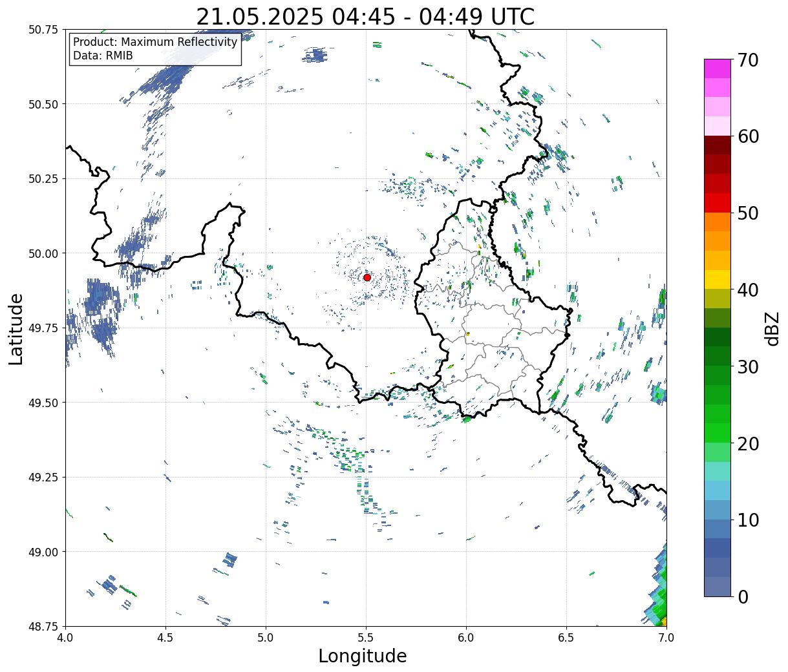Click the longitude tick label 6.0
Screen dimensions: 788x672
[x=466, y=637]
